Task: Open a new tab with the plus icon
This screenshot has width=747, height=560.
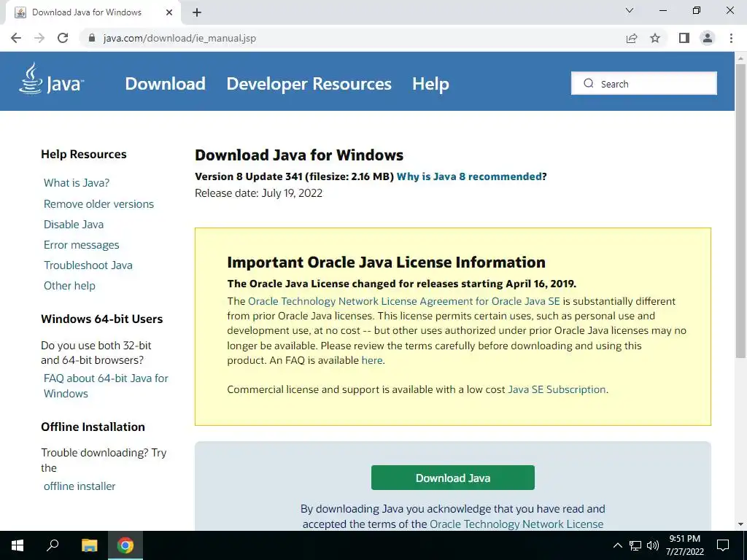Action: point(197,13)
